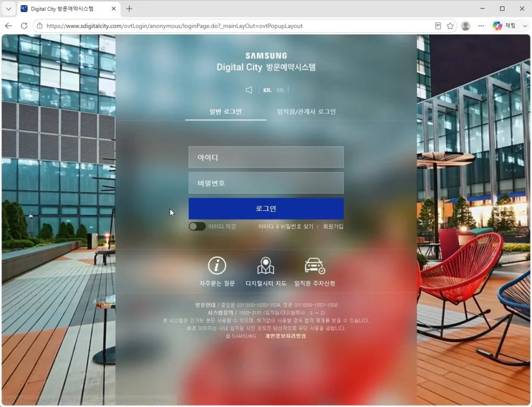Expand the tab list chevron

(x=9, y=9)
